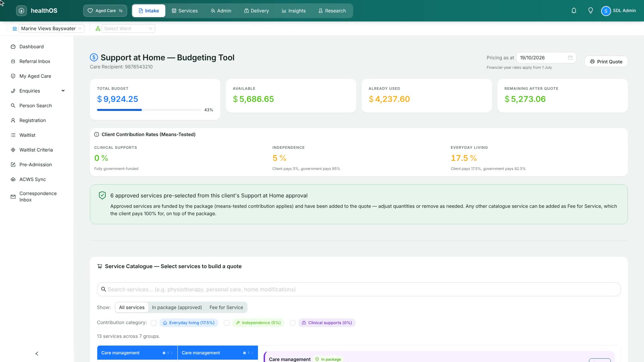Switch to the Intake tab
Screen dimensions: 644x362
click(149, 11)
